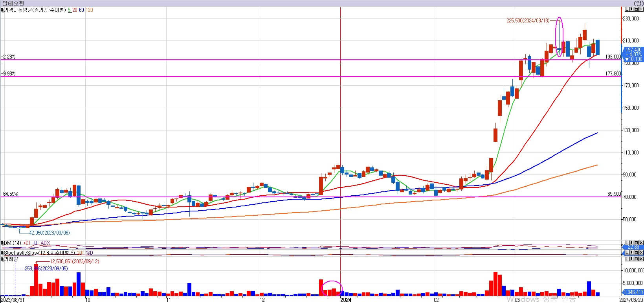Click the 02 month marker on time axis
This screenshot has height=303, width=644.
tap(436, 300)
